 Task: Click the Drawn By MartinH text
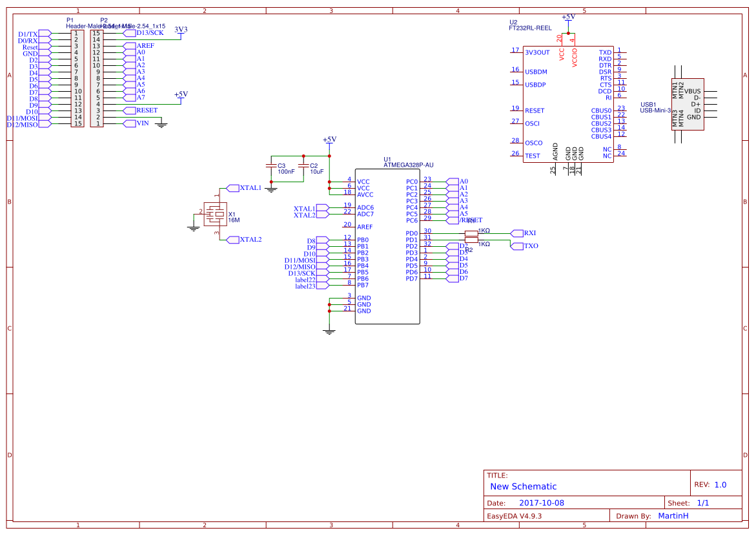click(673, 516)
